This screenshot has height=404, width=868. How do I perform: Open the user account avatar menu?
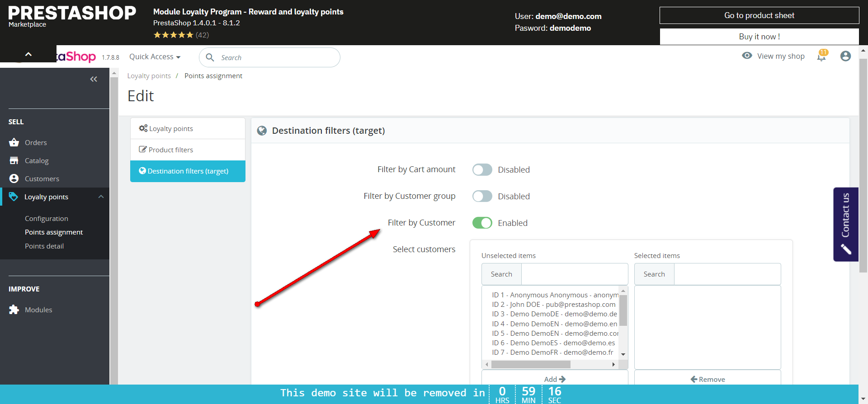845,56
